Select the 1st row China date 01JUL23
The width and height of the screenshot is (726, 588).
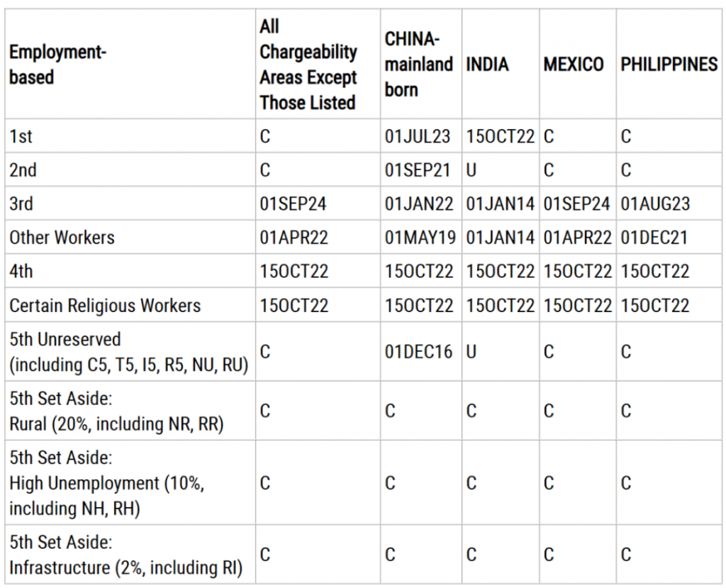click(x=417, y=136)
